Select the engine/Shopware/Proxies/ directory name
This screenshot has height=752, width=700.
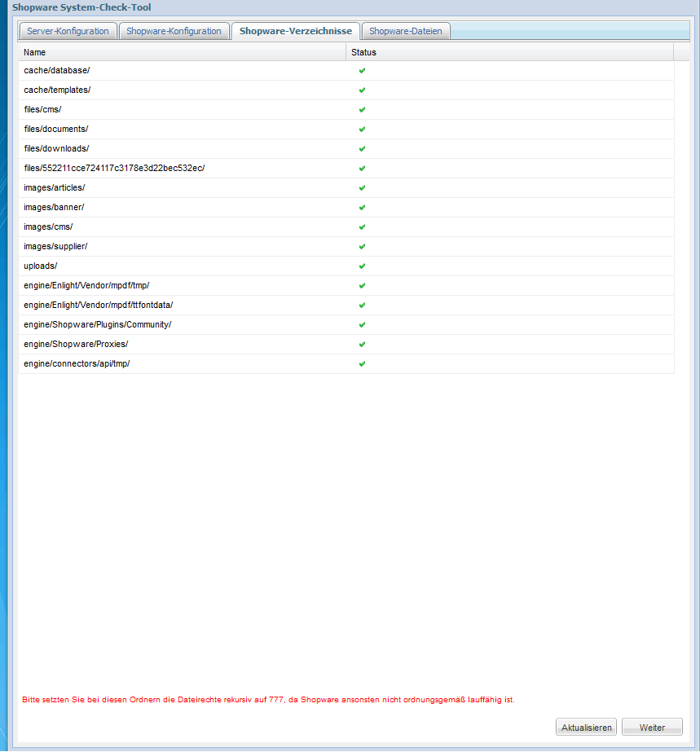(76, 345)
